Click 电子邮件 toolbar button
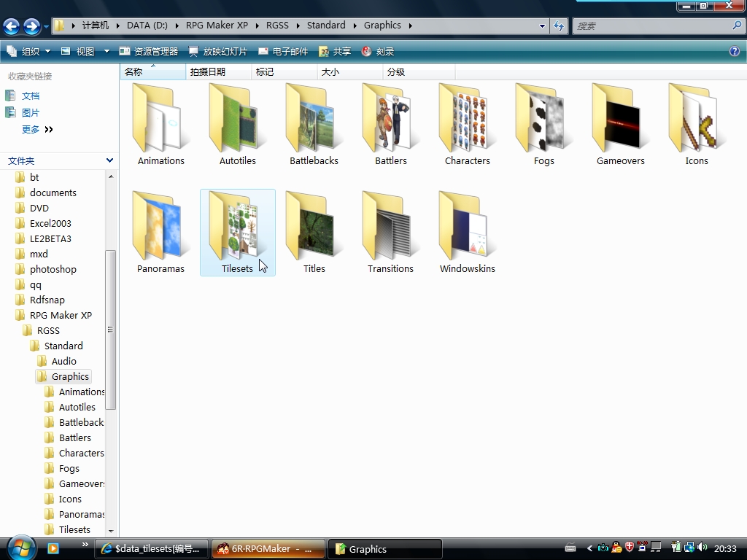Screen dimensions: 747x560 (x=283, y=52)
